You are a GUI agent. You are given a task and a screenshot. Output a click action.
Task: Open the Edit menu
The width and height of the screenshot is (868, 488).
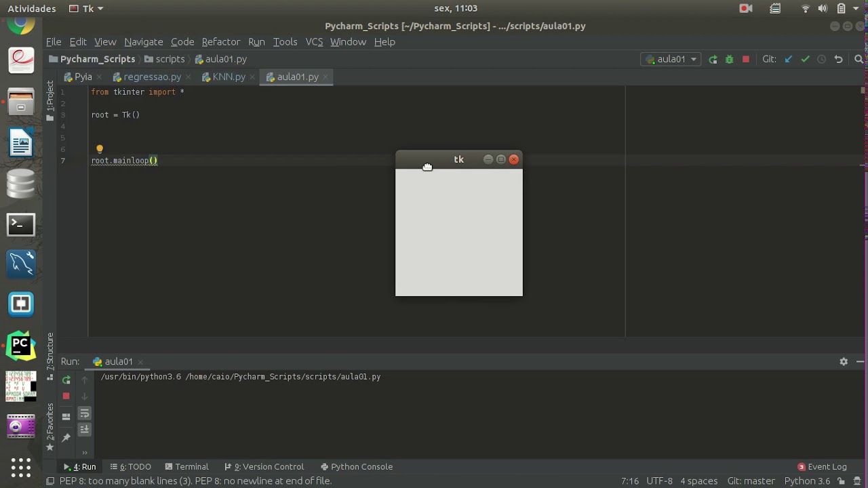(x=78, y=42)
